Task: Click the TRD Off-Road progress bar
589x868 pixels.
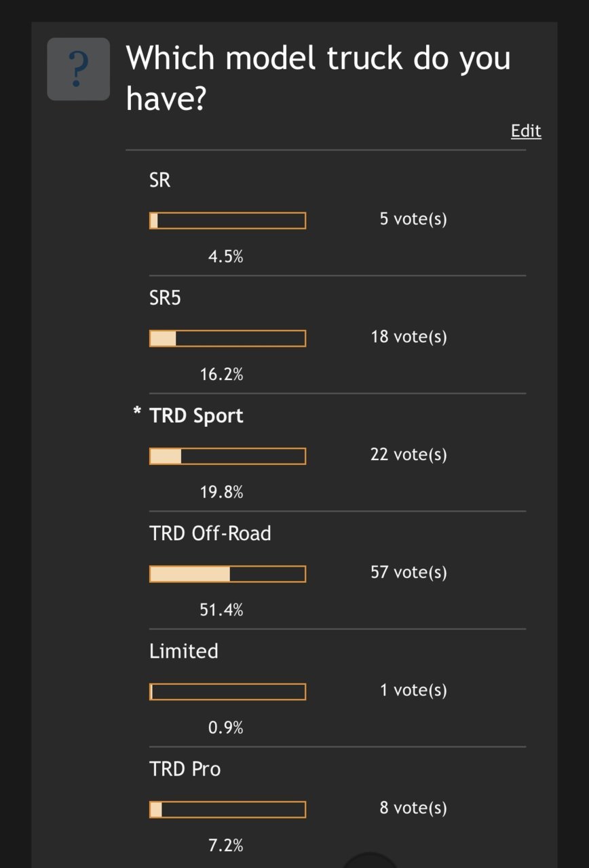Action: click(x=228, y=574)
